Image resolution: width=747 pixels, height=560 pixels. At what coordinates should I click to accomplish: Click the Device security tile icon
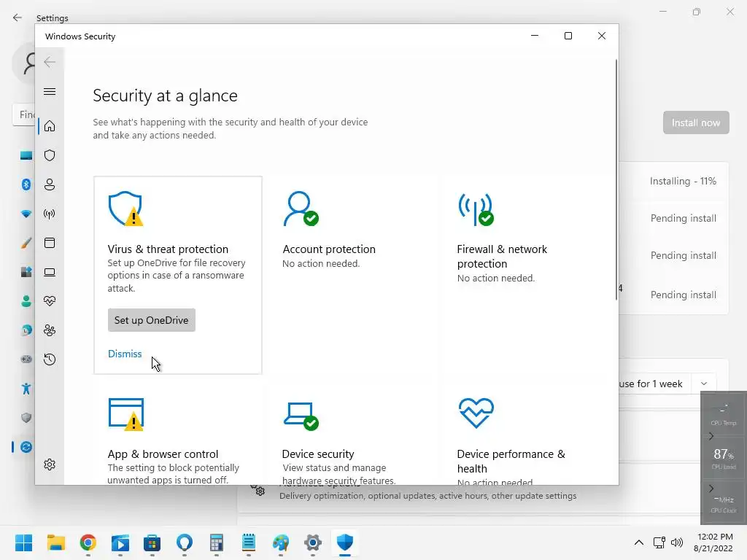coord(301,416)
